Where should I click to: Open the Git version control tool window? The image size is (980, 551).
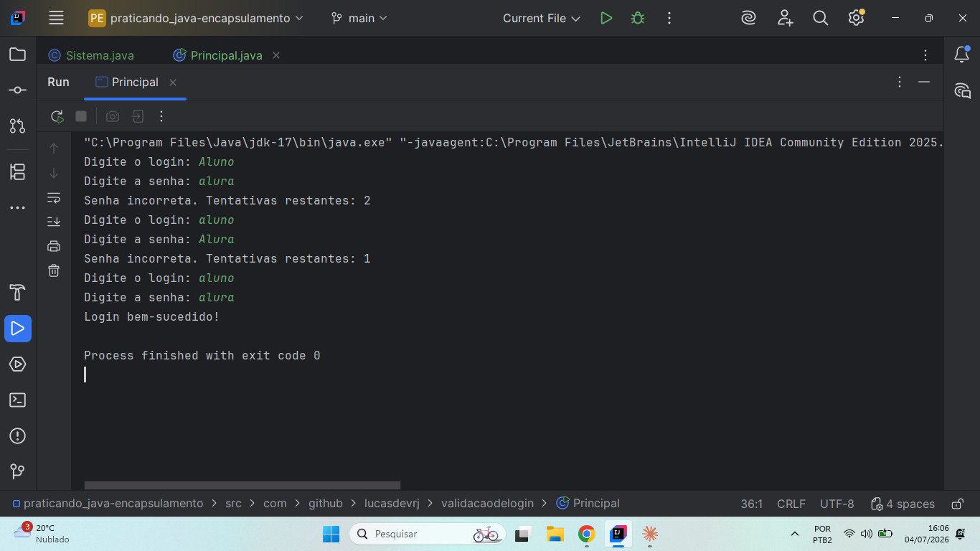click(x=18, y=472)
